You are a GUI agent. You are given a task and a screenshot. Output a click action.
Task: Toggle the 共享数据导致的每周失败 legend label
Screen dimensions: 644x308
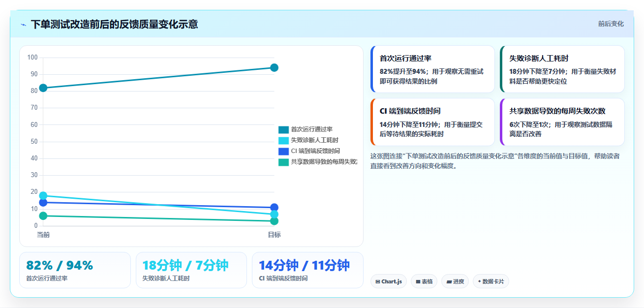click(324, 162)
